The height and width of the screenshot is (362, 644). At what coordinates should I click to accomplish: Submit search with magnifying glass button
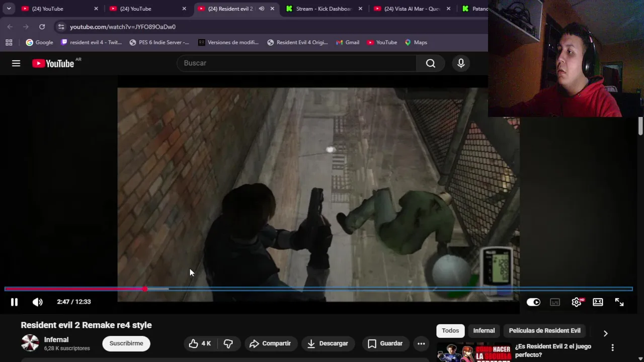pos(431,63)
